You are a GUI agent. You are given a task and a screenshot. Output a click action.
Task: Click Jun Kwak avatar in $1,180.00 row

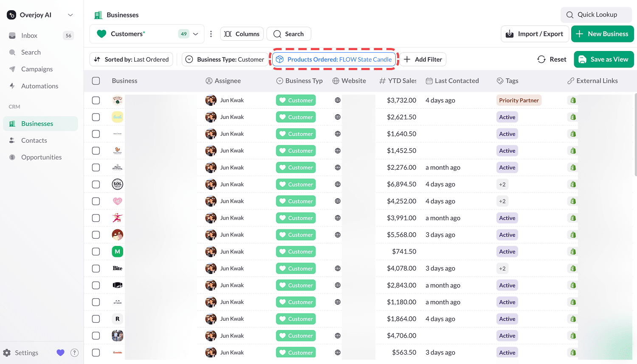(211, 302)
